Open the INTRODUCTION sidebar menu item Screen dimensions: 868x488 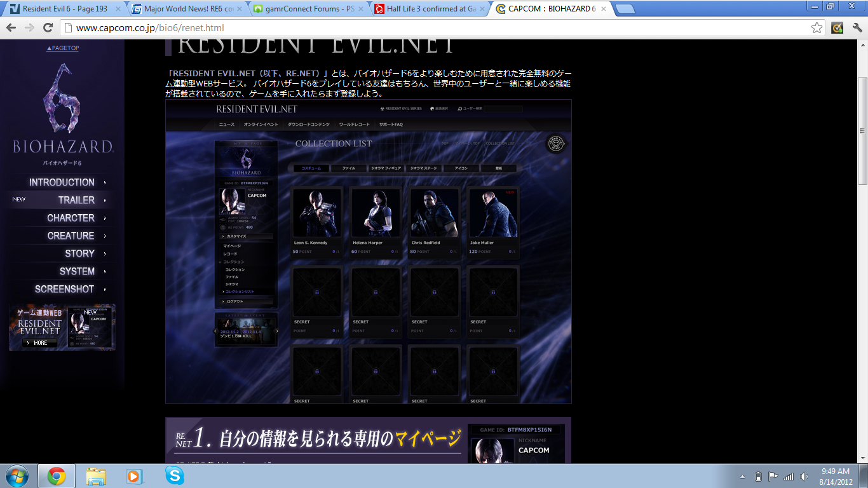coord(62,182)
